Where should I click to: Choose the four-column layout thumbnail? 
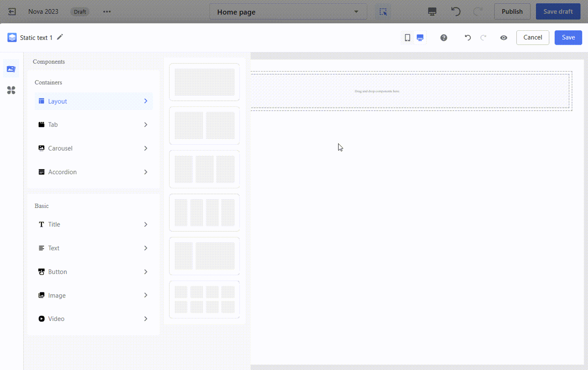tap(204, 213)
